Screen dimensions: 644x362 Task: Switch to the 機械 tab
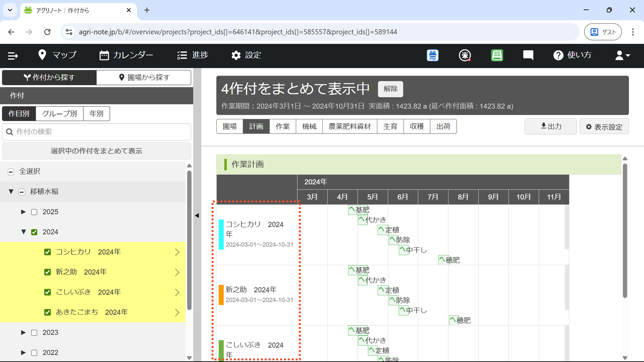pos(309,126)
